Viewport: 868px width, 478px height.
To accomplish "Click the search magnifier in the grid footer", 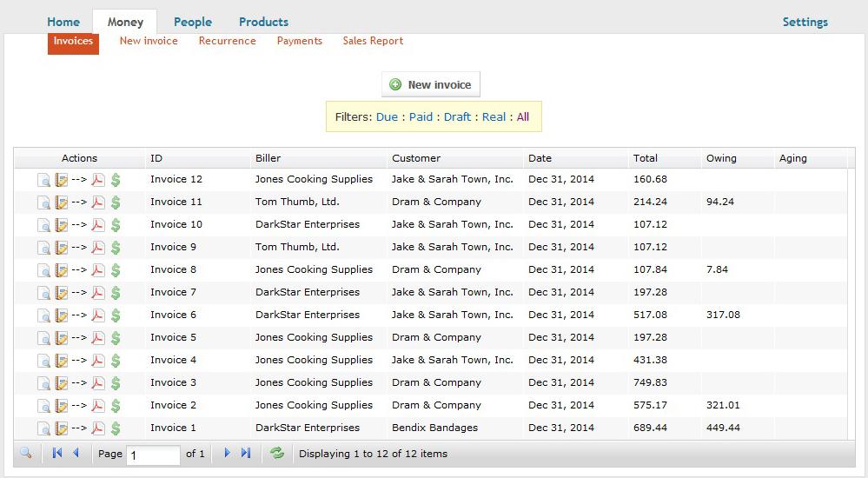I will click(x=26, y=453).
